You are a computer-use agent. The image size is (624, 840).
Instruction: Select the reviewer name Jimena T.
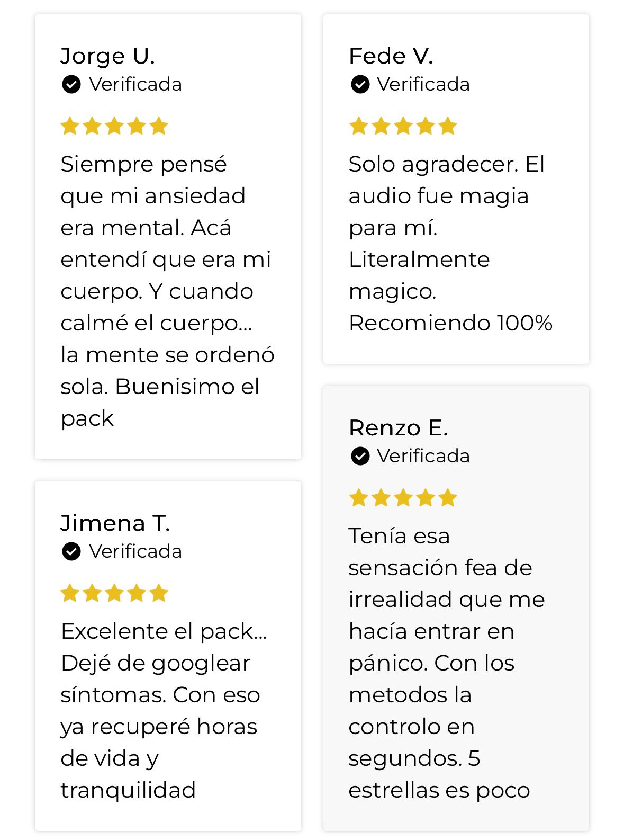115,523
